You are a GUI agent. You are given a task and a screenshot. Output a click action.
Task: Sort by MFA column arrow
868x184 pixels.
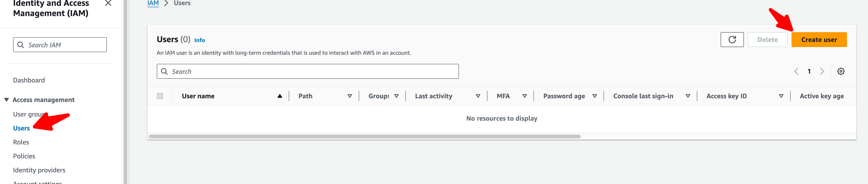524,96
